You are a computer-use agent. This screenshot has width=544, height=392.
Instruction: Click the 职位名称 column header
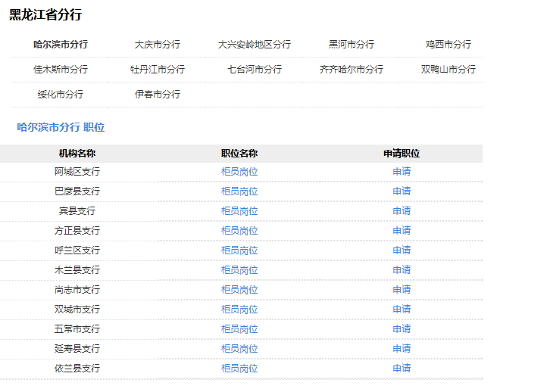click(239, 154)
